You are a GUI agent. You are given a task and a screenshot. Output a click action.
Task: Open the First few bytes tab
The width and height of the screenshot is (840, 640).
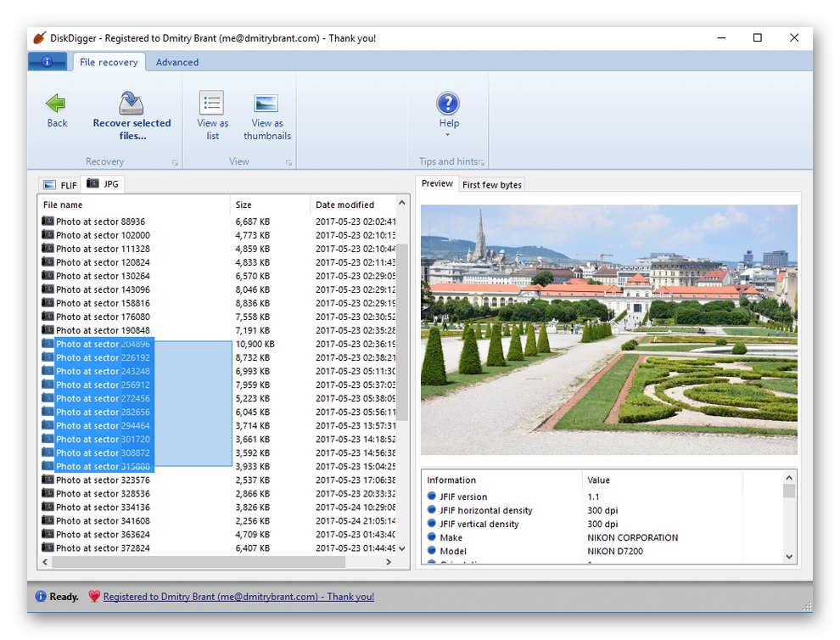(x=492, y=185)
